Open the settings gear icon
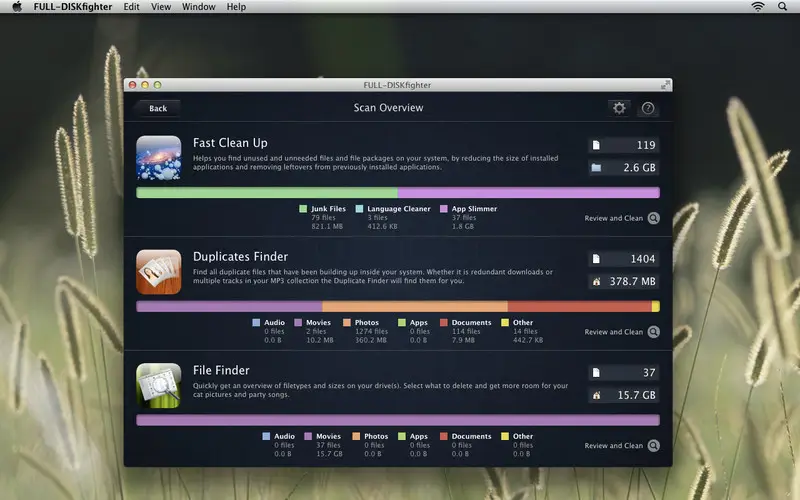The width and height of the screenshot is (800, 500). coord(619,108)
